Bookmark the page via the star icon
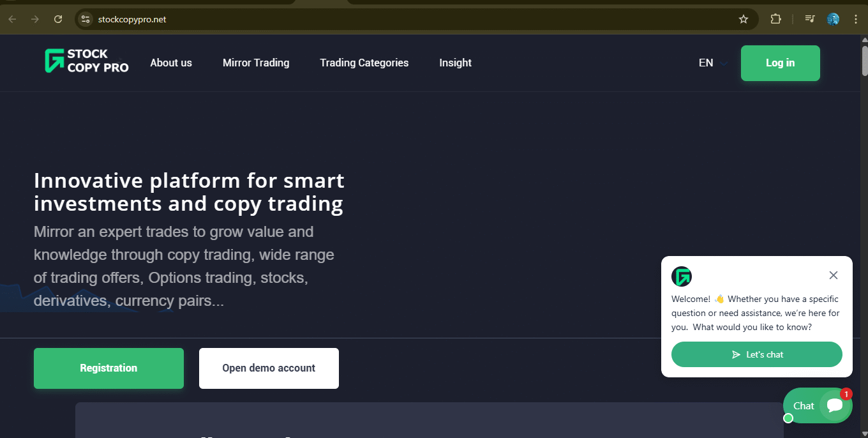 coord(743,19)
